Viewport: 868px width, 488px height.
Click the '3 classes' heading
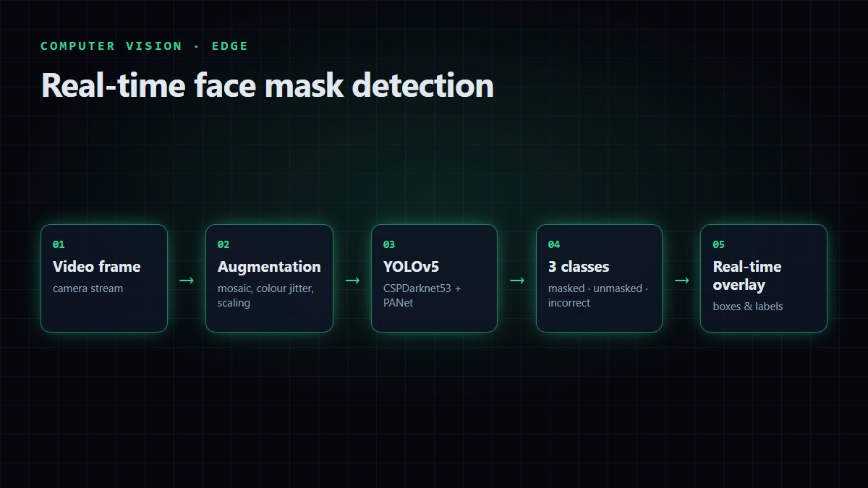click(579, 267)
